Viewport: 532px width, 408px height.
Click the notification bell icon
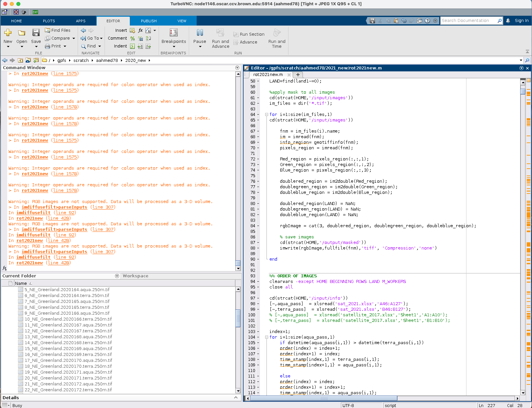508,21
